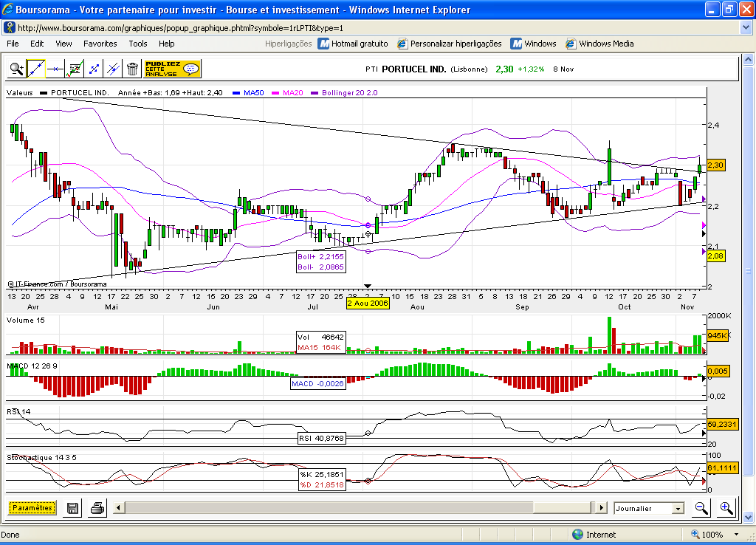Click the Volume 15 panel title

click(x=26, y=321)
